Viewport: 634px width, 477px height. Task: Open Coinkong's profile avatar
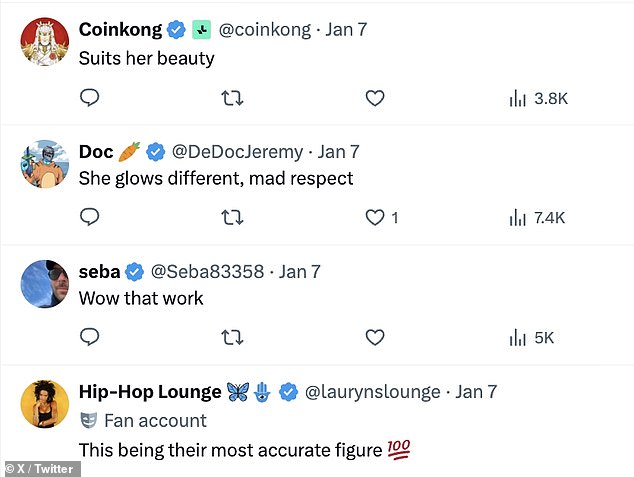[x=44, y=42]
